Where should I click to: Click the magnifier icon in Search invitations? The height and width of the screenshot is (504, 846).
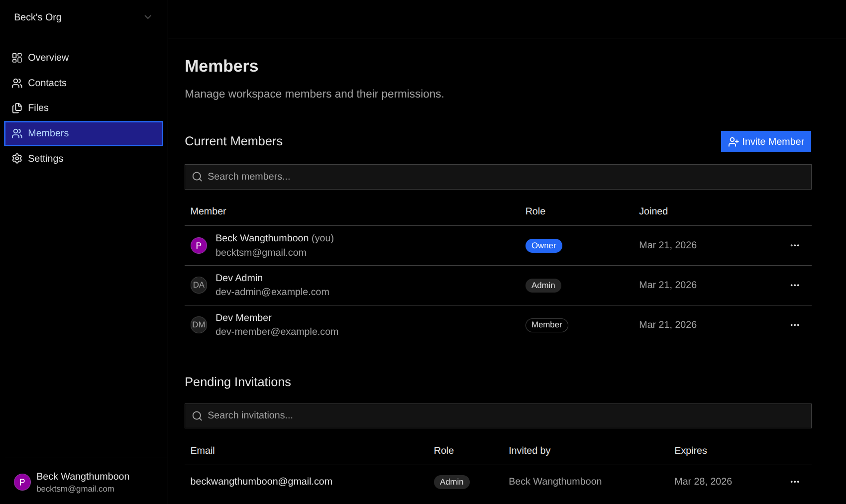(197, 416)
